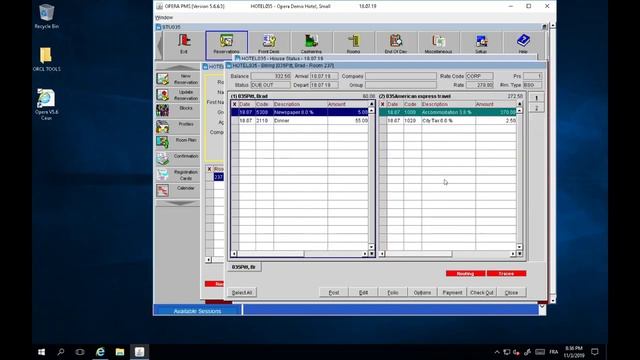Open Confirmation from the sidebar

(x=178, y=159)
